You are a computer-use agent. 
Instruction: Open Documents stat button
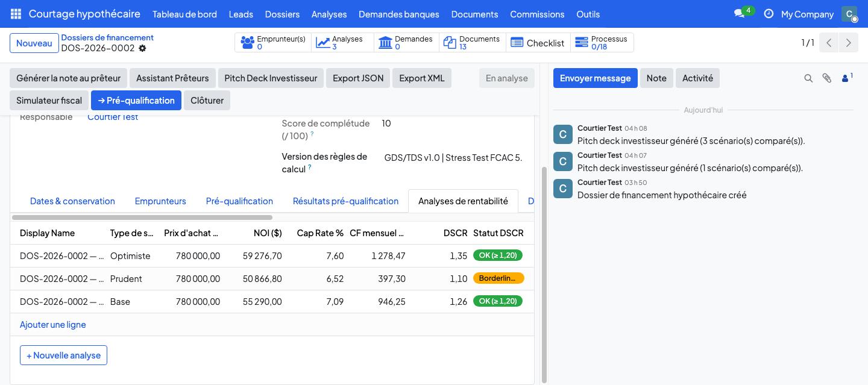[x=473, y=43]
